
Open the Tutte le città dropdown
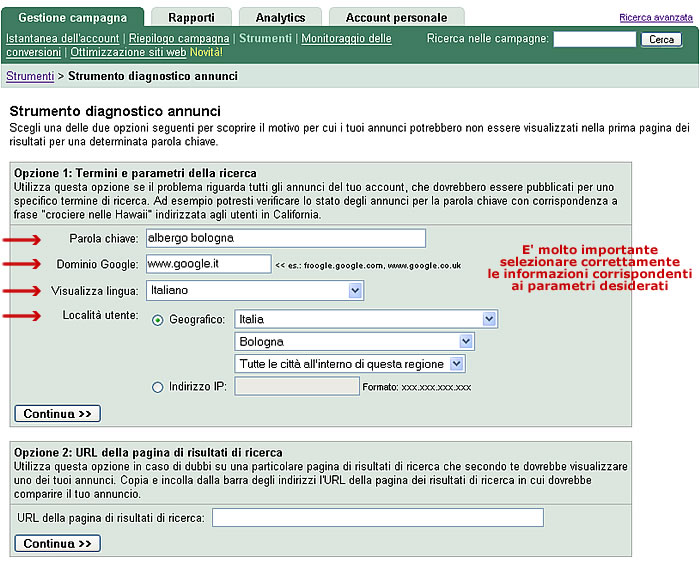[x=350, y=364]
